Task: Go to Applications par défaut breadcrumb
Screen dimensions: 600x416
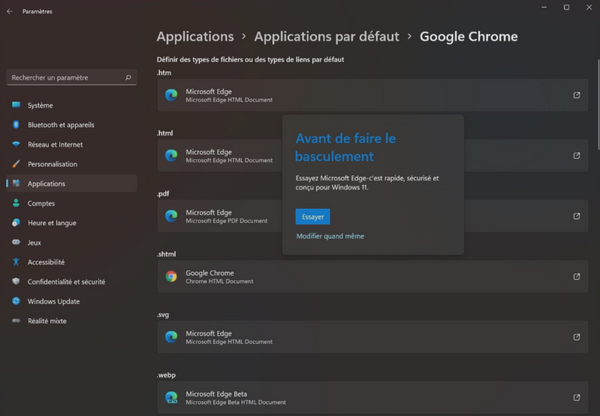Action: coord(326,37)
